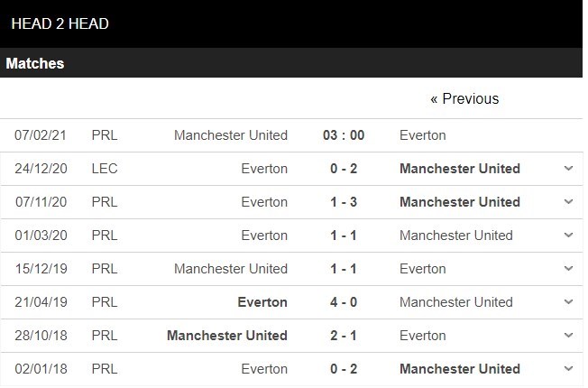Select the LEC competition label
The height and width of the screenshot is (388, 588).
[x=105, y=169]
